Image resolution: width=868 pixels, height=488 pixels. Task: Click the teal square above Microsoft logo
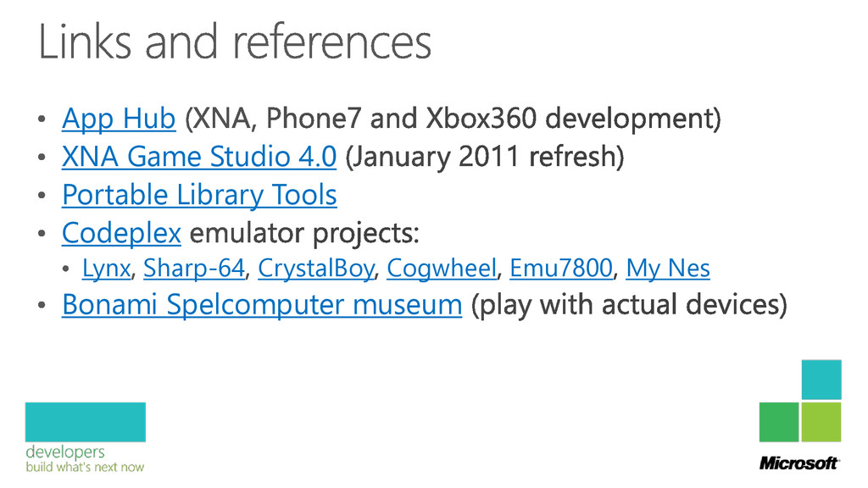(x=821, y=380)
